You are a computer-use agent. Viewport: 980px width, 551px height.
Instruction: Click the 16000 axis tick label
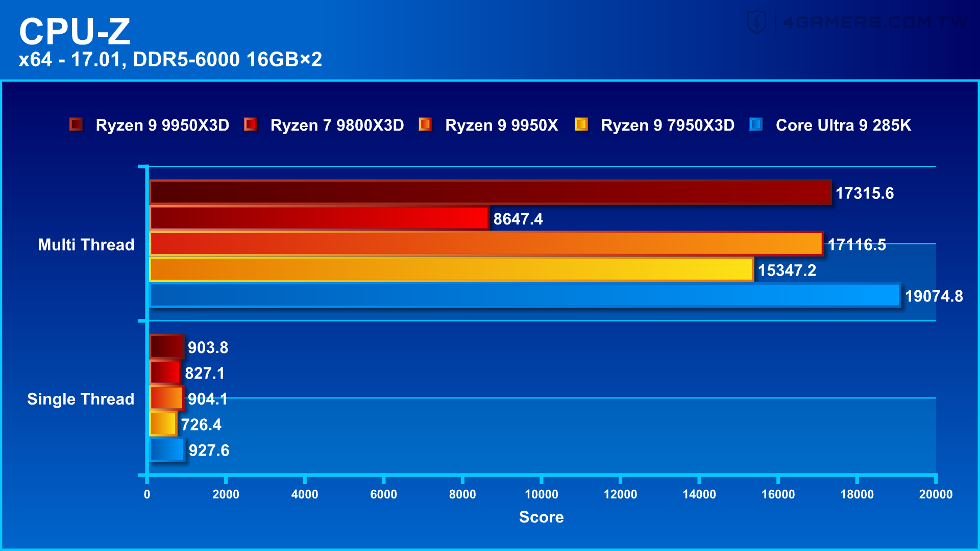tap(778, 494)
